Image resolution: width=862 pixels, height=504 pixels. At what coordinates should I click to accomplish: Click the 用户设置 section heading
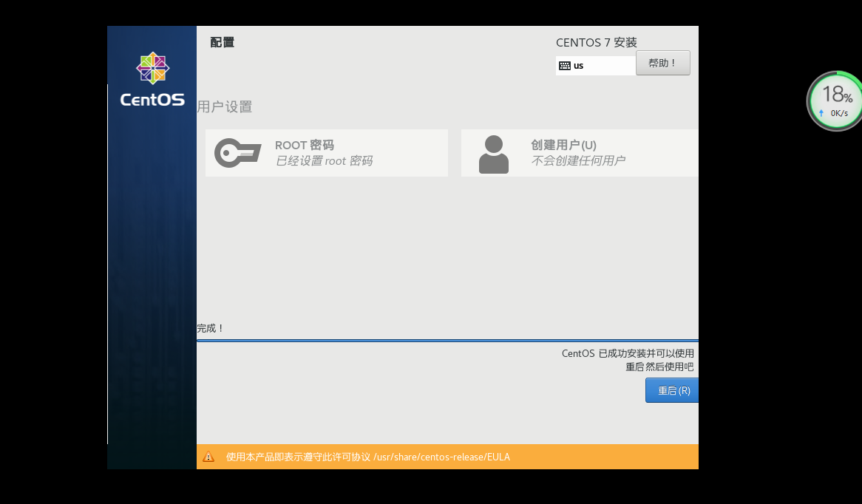[224, 106]
